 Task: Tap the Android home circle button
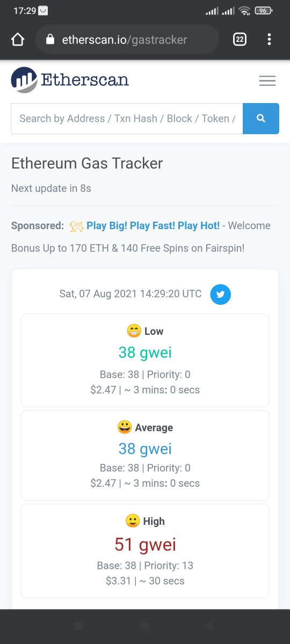(144, 626)
